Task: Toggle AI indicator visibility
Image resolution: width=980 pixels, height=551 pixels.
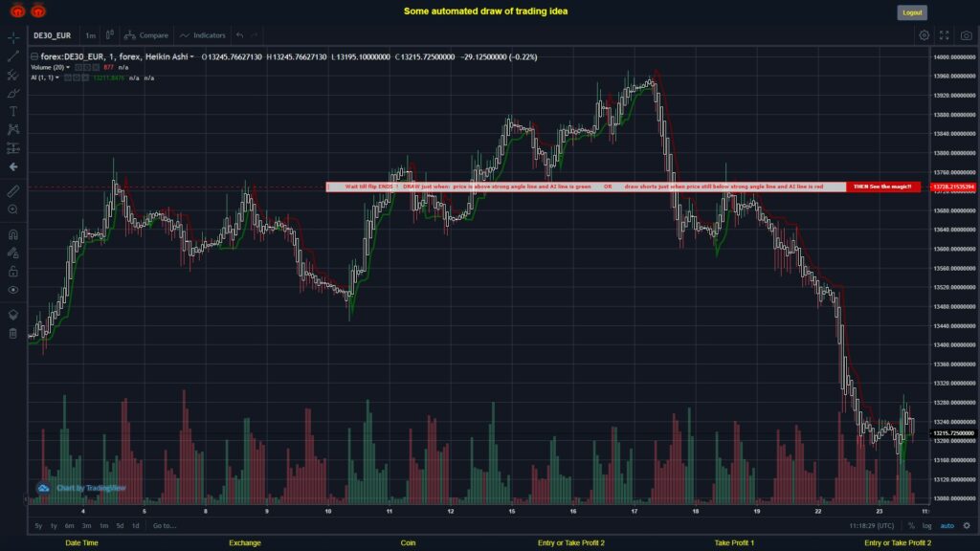Action: (x=68, y=78)
